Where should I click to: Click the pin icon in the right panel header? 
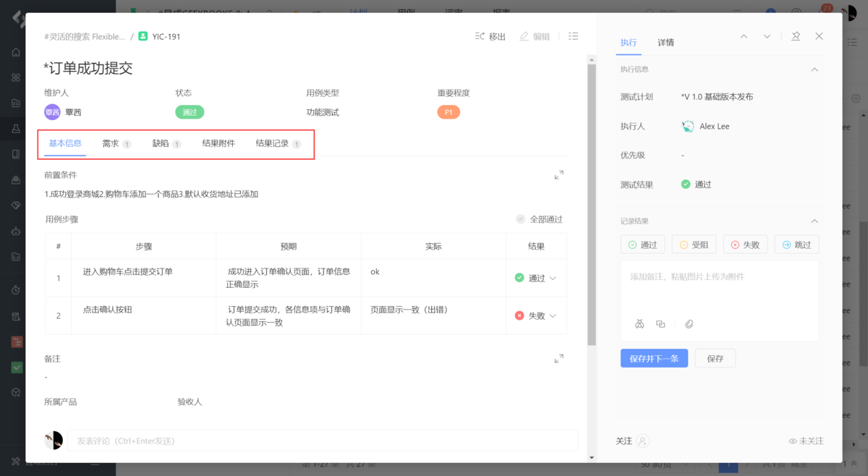[x=796, y=36]
